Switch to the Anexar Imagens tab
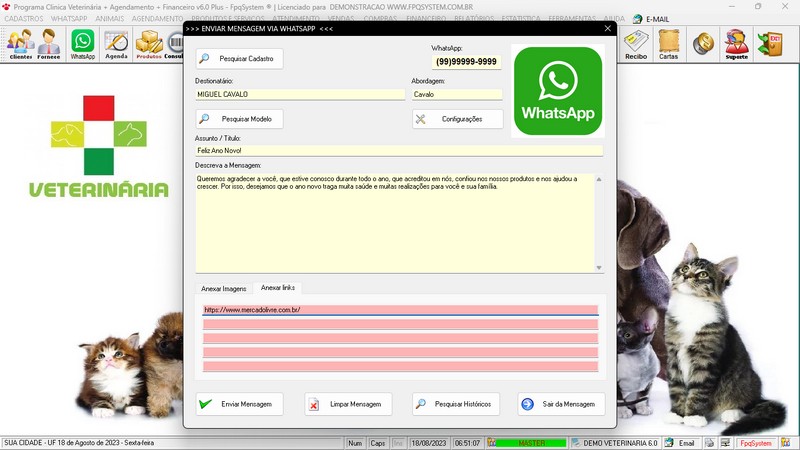800x450 pixels. click(x=224, y=288)
